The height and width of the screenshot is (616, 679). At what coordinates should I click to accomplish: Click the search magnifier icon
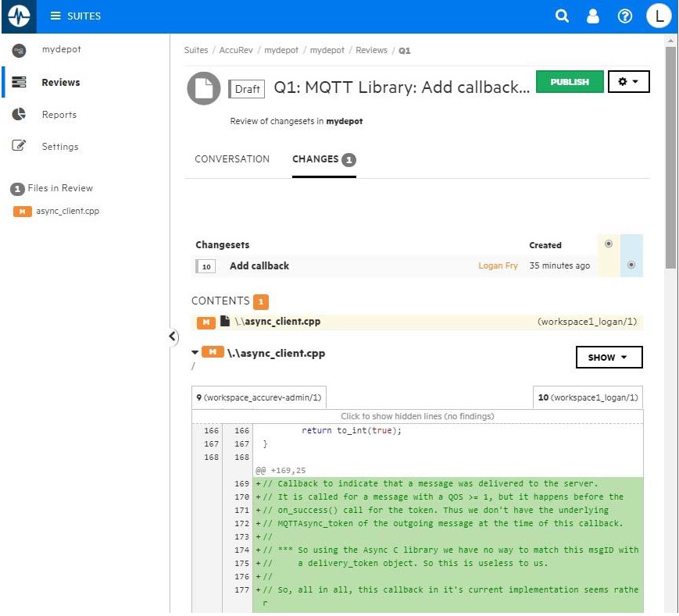point(562,16)
